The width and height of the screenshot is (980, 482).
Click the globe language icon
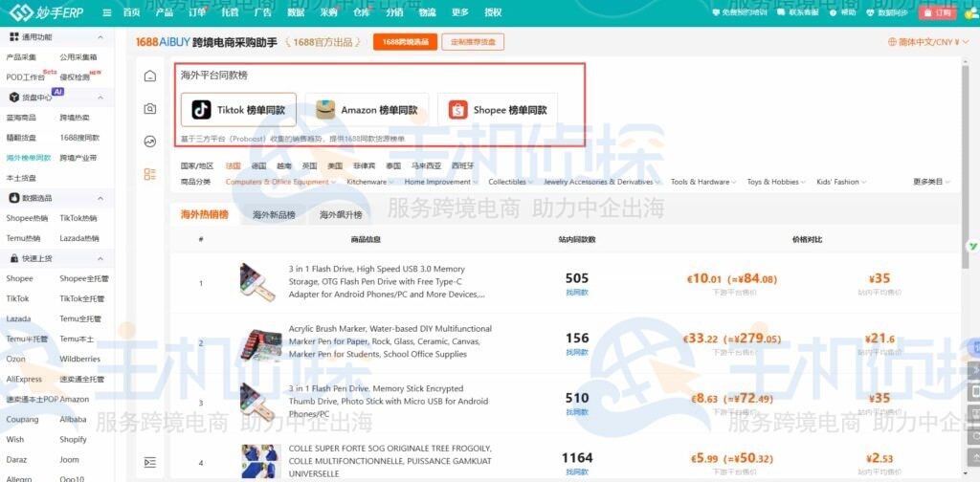[892, 42]
